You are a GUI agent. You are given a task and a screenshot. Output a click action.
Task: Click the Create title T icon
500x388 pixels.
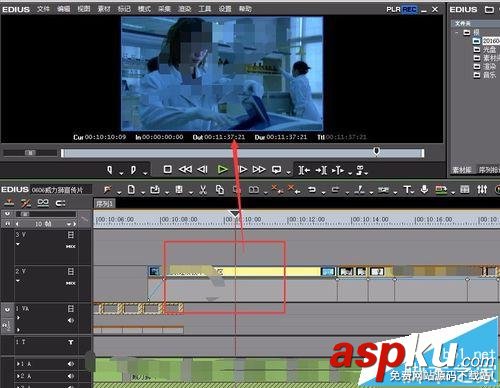407,190
